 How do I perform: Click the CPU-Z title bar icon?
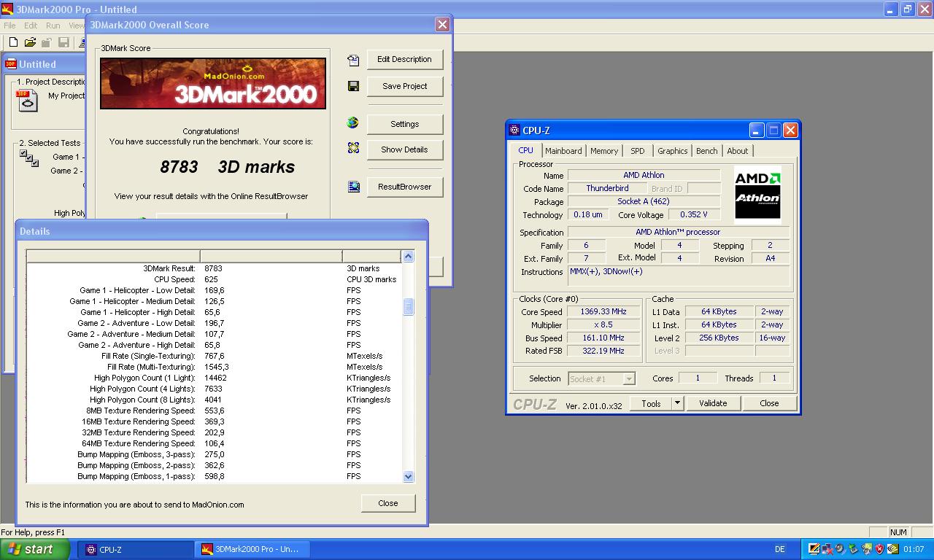click(x=514, y=131)
